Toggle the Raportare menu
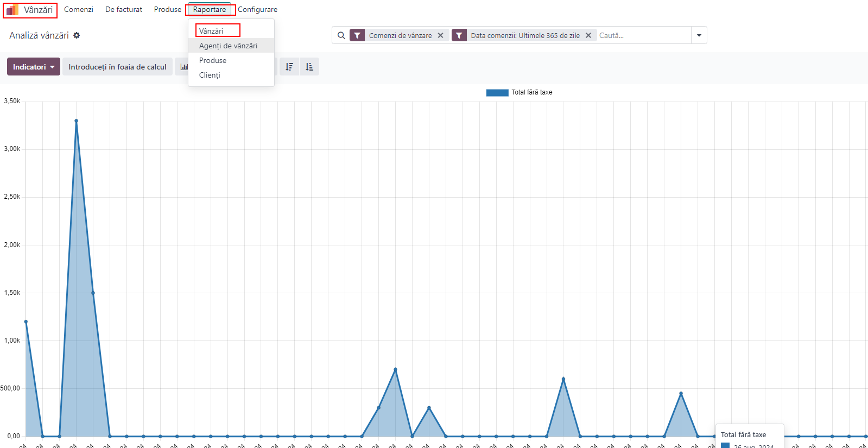 pos(210,9)
